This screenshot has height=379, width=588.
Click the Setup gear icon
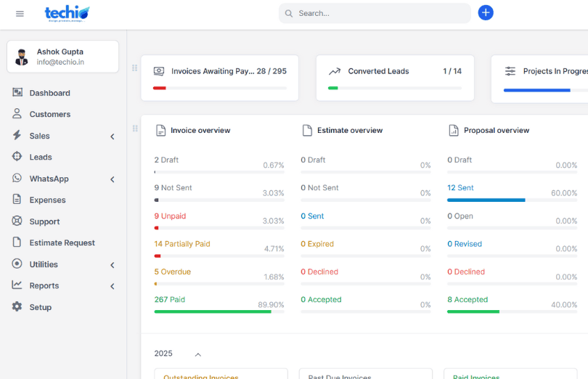click(x=17, y=307)
